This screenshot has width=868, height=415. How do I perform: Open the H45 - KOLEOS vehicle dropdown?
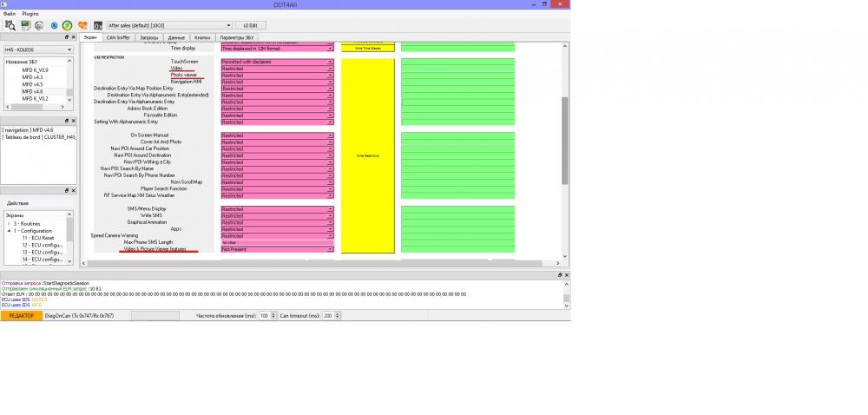click(x=38, y=49)
